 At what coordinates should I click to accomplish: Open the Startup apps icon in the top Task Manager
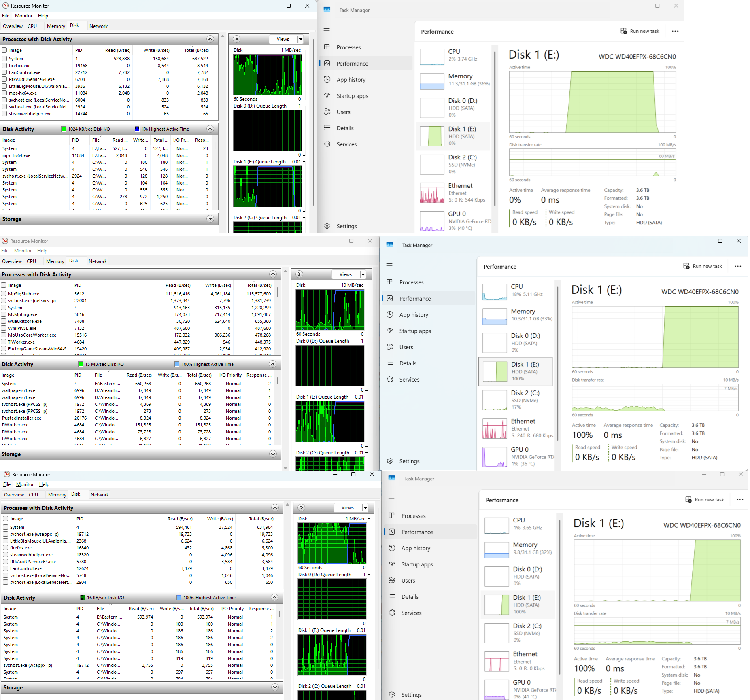tap(327, 95)
